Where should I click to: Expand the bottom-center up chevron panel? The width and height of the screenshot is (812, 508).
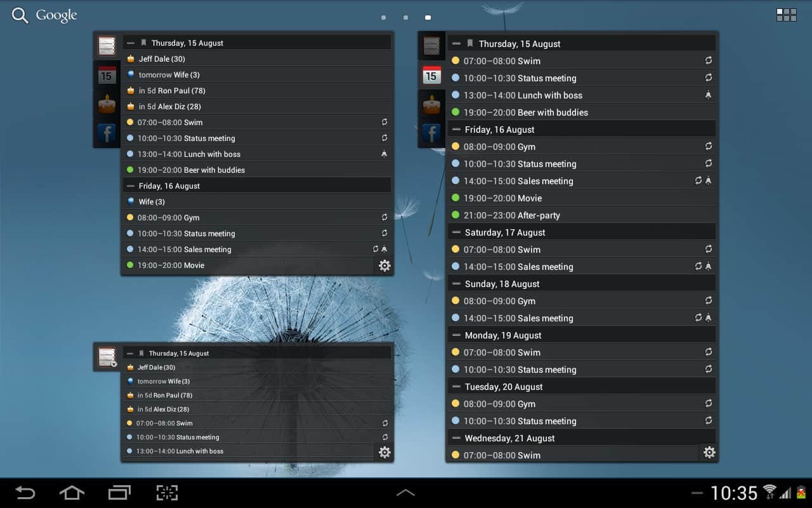click(405, 492)
